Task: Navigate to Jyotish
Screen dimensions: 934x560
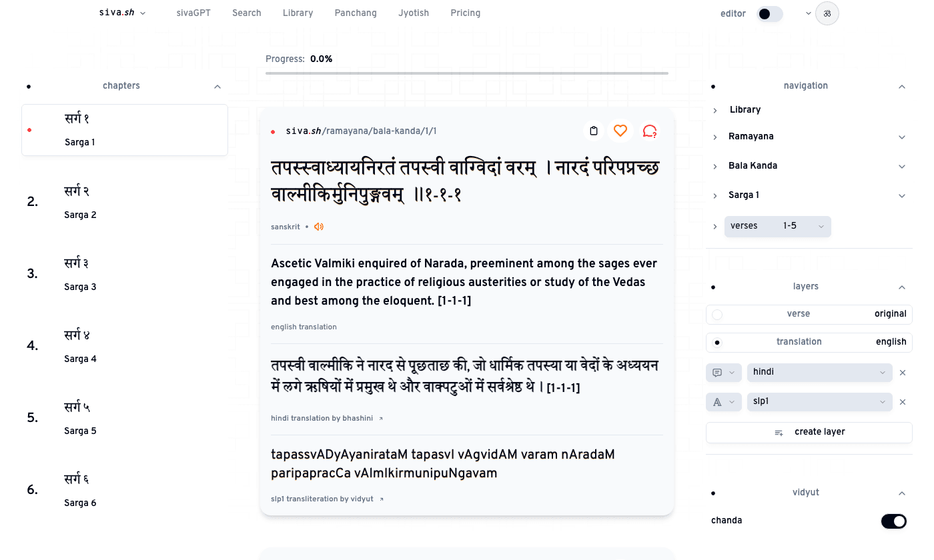Action: (414, 13)
